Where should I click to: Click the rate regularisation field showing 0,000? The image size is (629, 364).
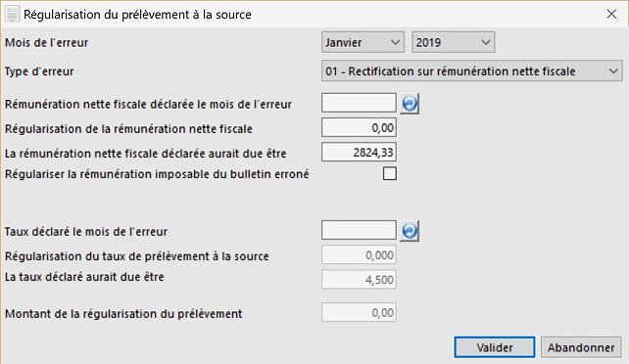[359, 255]
